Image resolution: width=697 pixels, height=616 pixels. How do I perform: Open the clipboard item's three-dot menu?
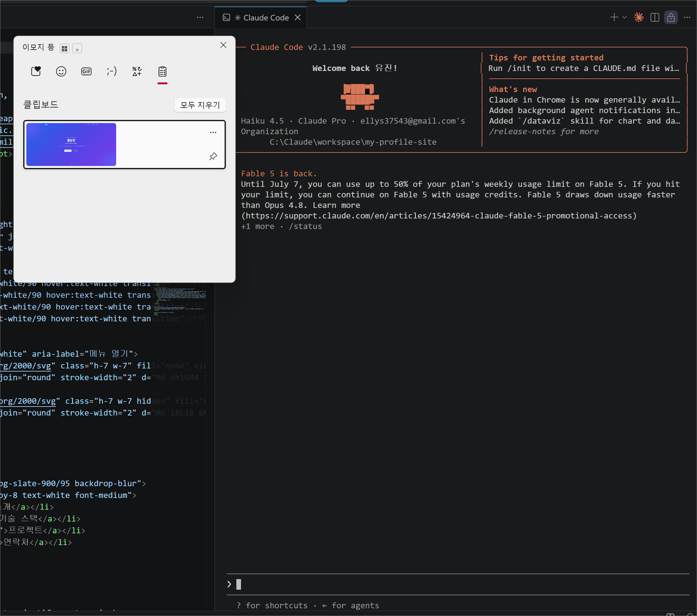coord(213,132)
